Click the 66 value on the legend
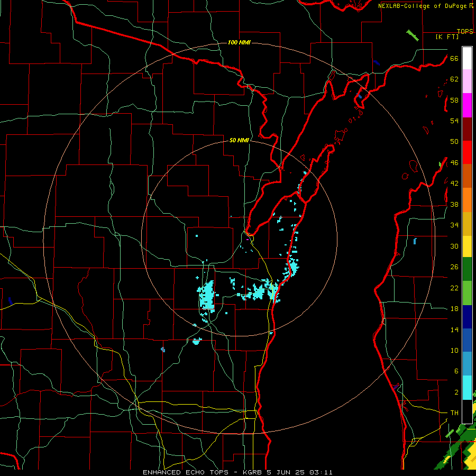Image resolution: width=476 pixels, height=476 pixels. pyautogui.click(x=454, y=58)
